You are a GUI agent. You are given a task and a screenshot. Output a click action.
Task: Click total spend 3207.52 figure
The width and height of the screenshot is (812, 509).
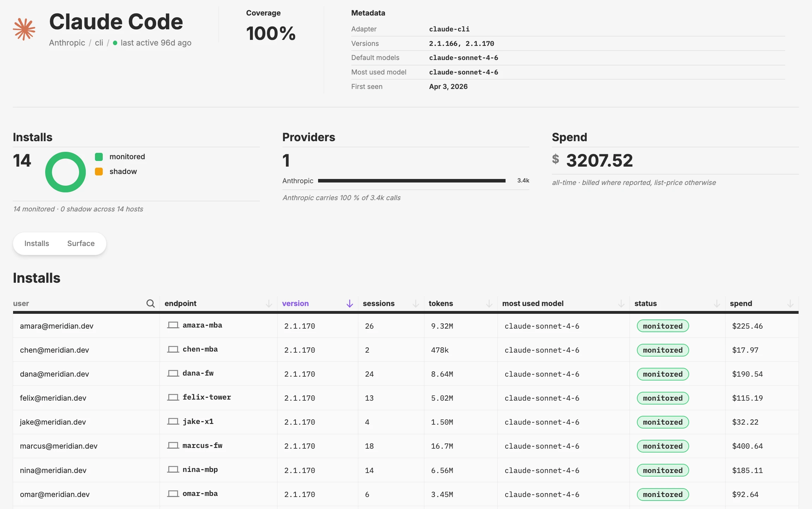coord(599,161)
